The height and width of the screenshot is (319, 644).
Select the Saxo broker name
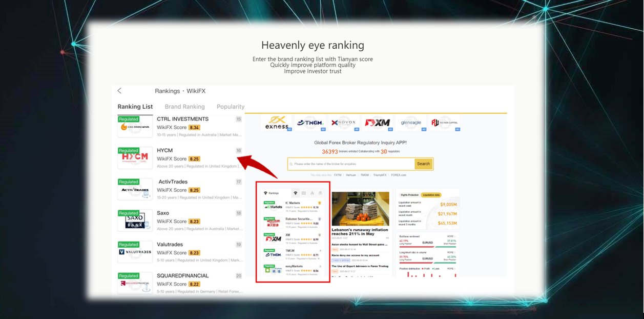pyautogui.click(x=163, y=213)
